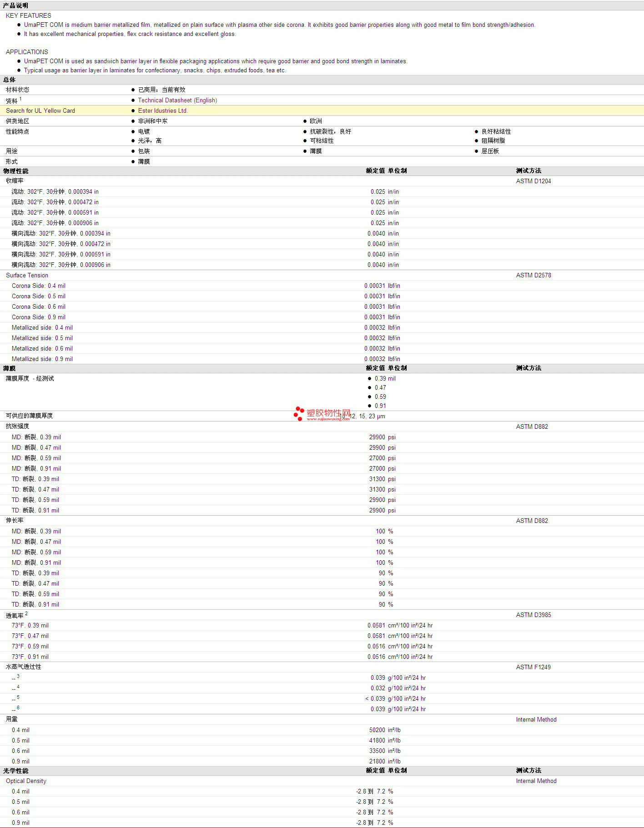Select the 产品说明 section header

(x=15, y=5)
